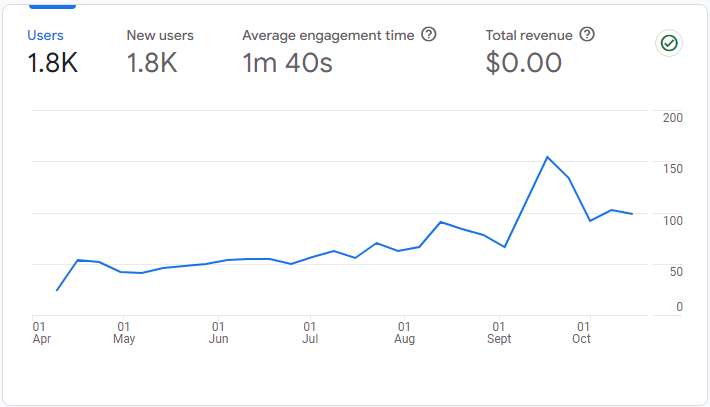Click the 01 May date label

pyautogui.click(x=123, y=332)
